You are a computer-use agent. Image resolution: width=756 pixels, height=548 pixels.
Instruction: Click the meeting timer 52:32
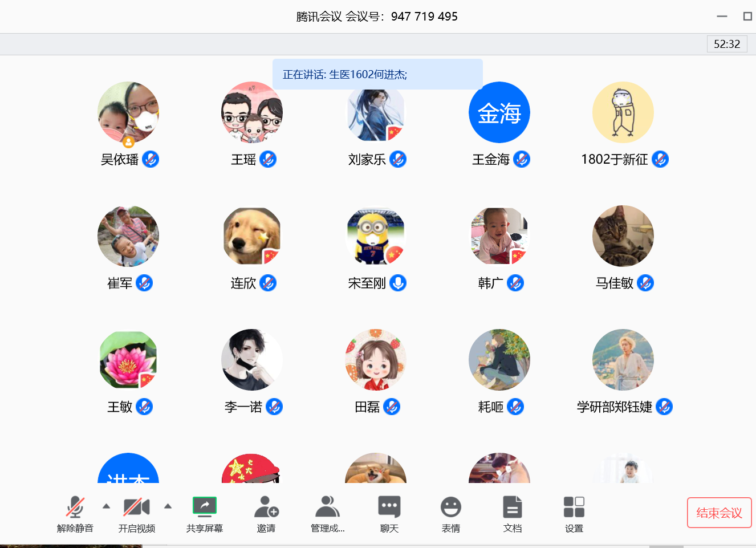pos(726,44)
